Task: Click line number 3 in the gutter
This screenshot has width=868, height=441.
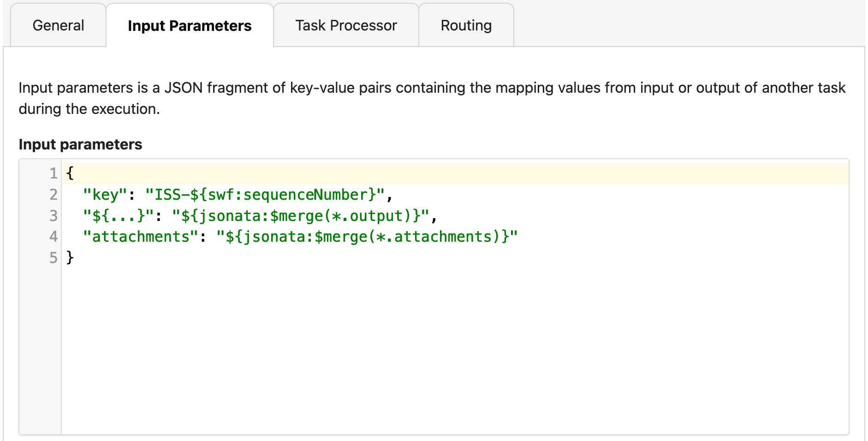Action: [54, 216]
